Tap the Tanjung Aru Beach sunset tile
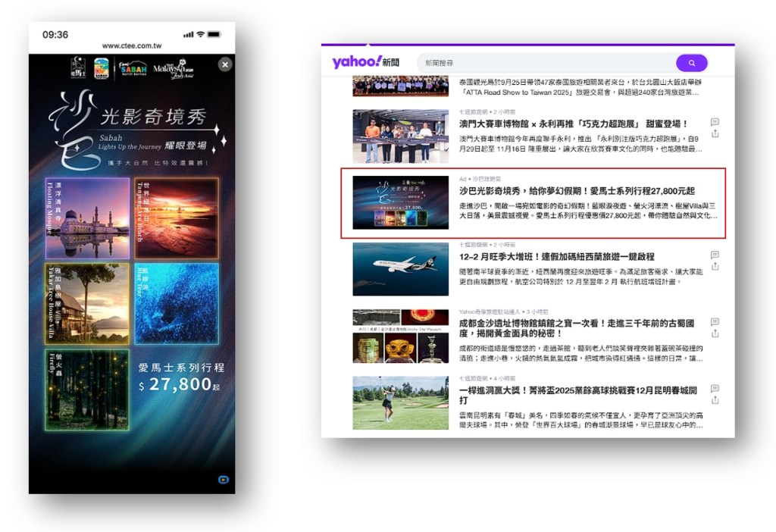The height and width of the screenshot is (532, 776). pos(177,218)
